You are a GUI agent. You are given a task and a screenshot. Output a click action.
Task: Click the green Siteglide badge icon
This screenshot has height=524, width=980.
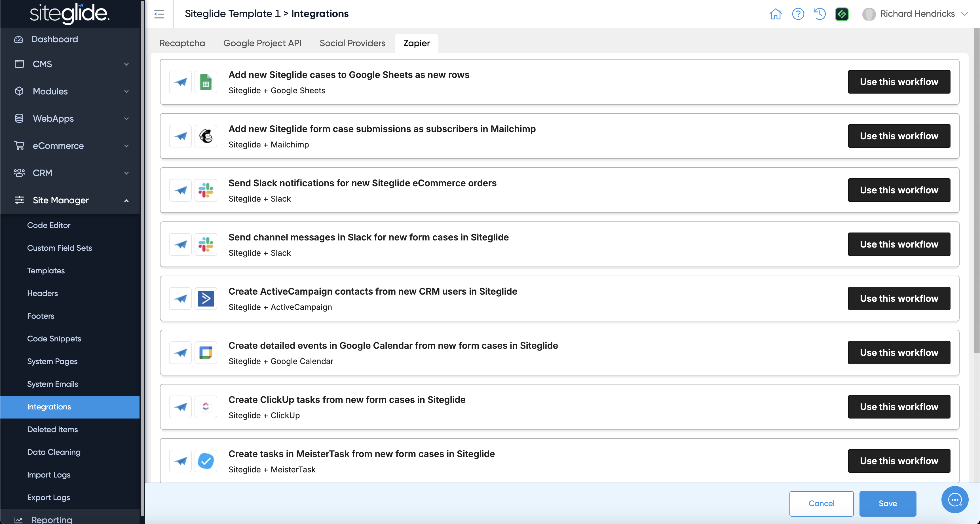[x=842, y=14]
